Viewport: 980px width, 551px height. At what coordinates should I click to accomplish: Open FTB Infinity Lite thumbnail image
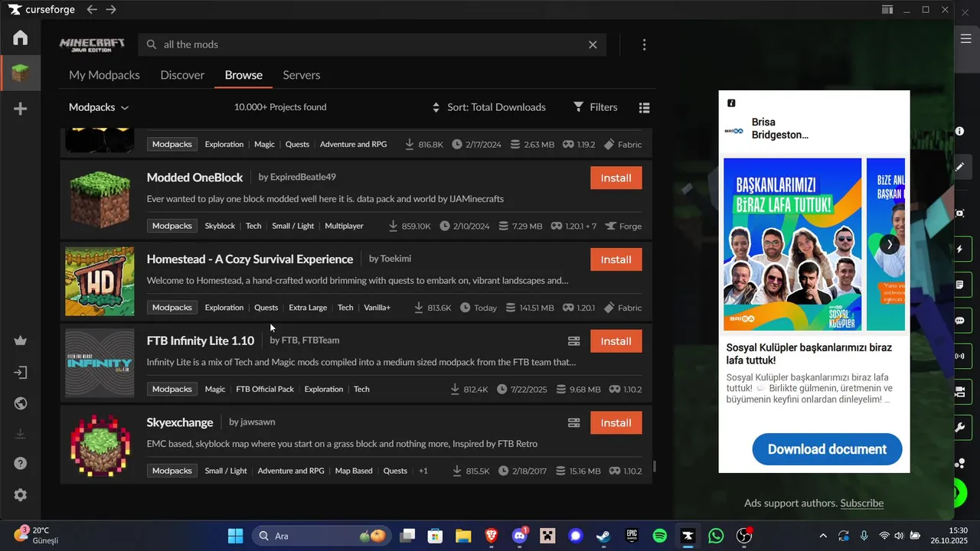(x=100, y=363)
